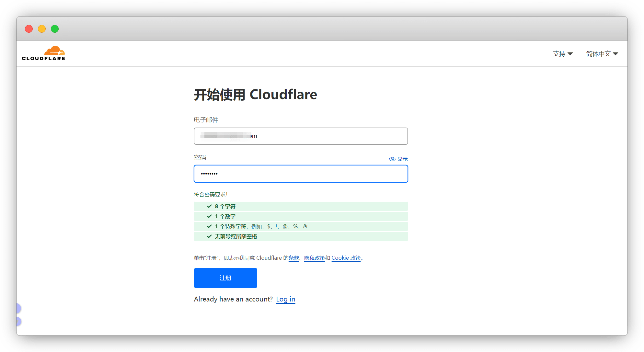Open the Cookie 政策 link
This screenshot has height=352, width=644.
pyautogui.click(x=346, y=258)
